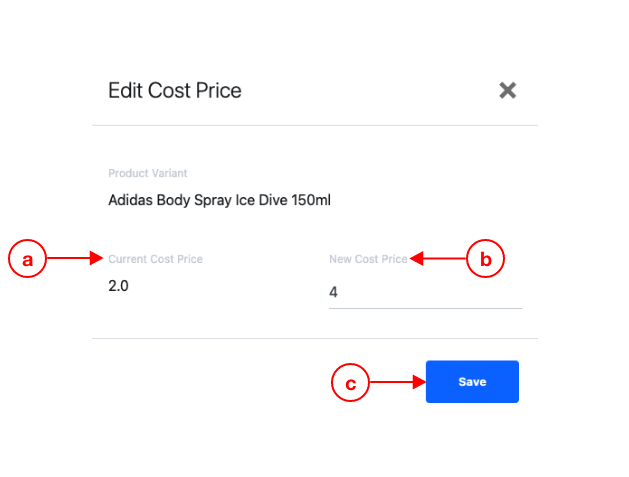Viewport: 629px width, 477px height.
Task: Focus the New Cost Price input field
Action: coord(426,292)
